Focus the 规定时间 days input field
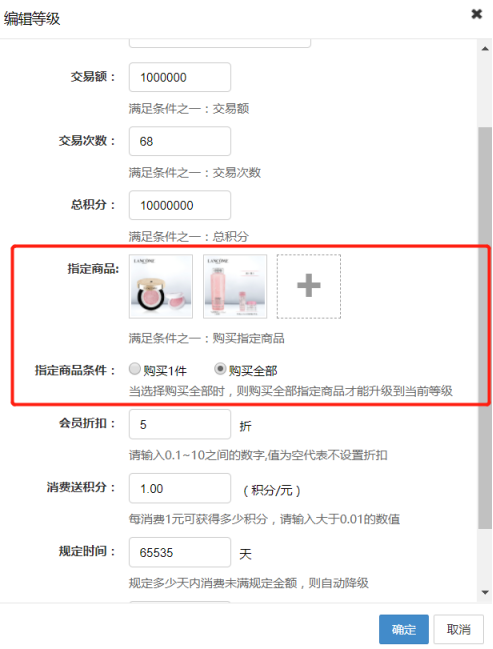Screen dimensions: 493x649 [180, 552]
